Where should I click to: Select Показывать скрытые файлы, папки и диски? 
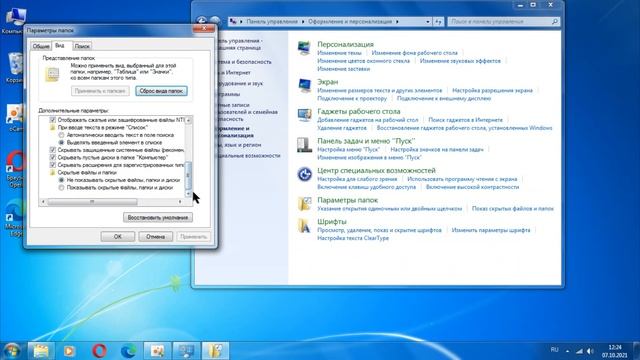[x=61, y=188]
